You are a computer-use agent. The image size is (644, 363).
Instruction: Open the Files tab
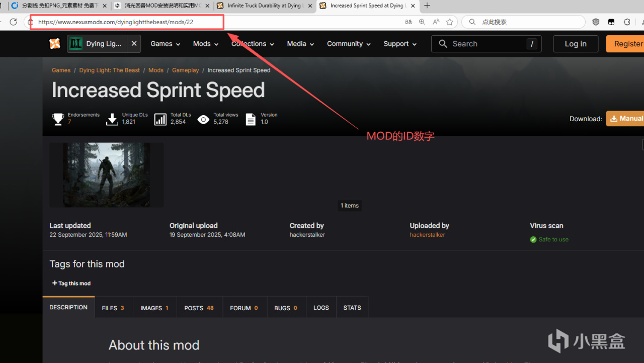[113, 308]
